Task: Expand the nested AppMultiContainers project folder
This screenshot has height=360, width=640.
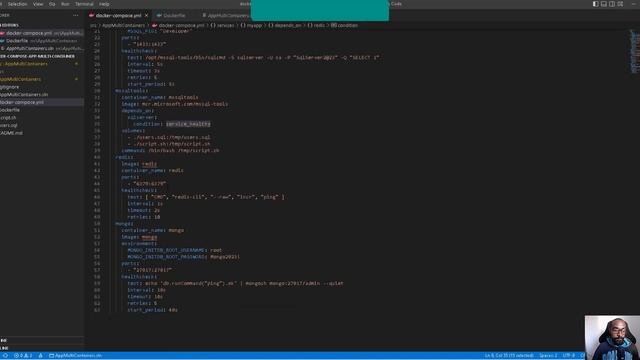Action: 42,79
